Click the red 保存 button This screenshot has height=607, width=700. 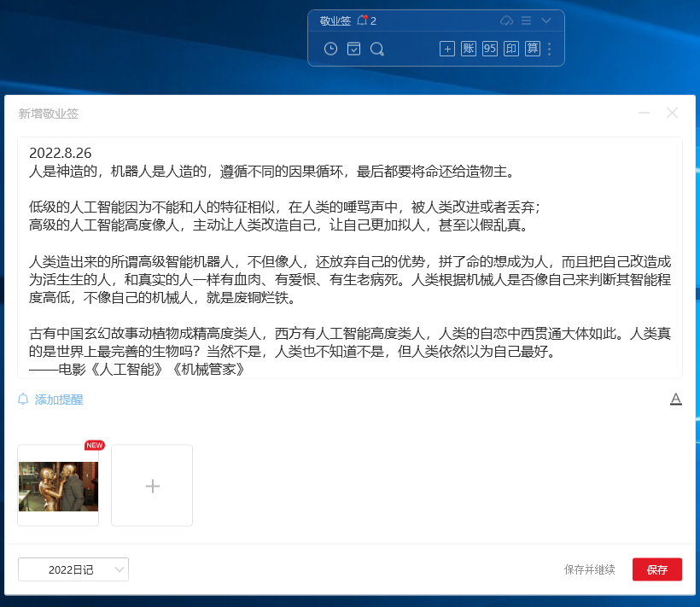(x=656, y=569)
